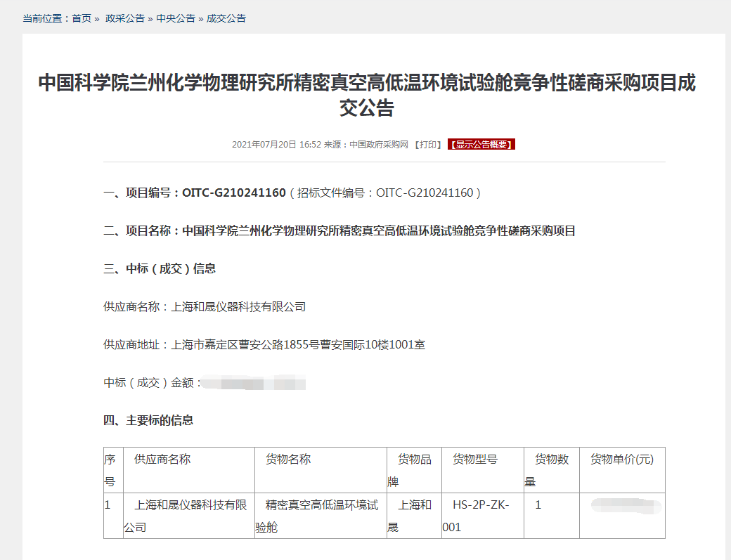This screenshot has width=731, height=560.
Task: Click table header 序号
Action: point(113,470)
